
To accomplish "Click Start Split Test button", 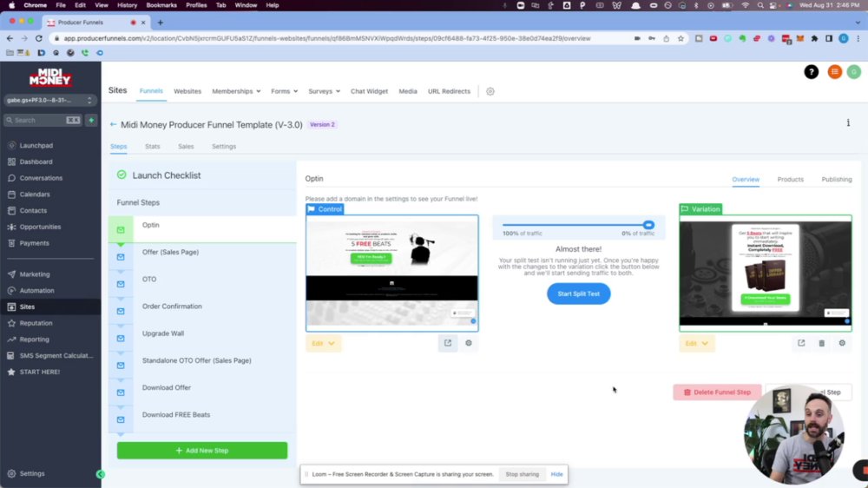I will (578, 293).
